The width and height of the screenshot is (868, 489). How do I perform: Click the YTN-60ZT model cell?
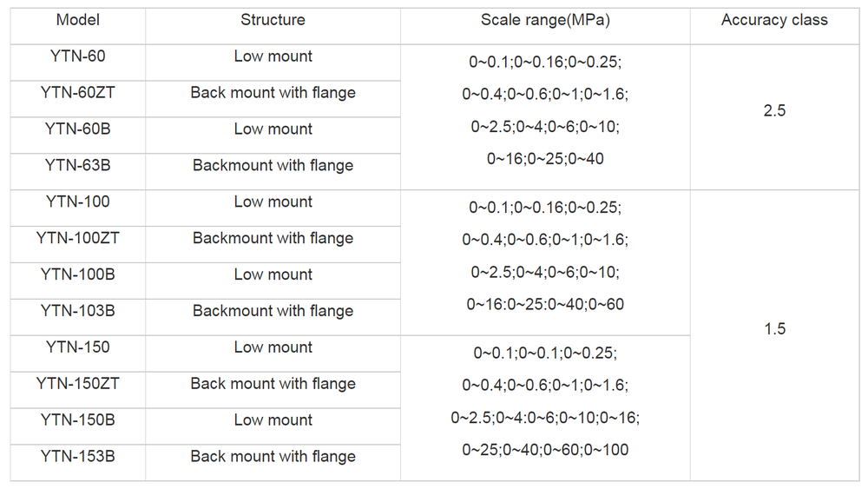pos(77,93)
